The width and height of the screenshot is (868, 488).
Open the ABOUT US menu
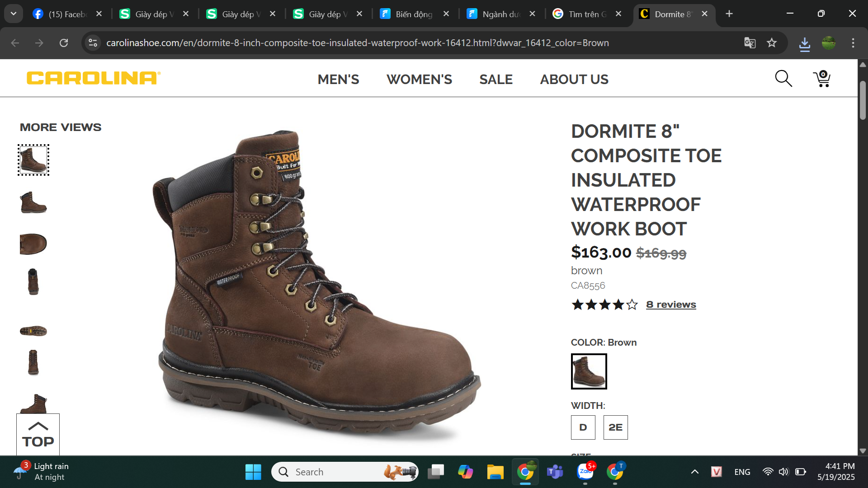point(574,79)
